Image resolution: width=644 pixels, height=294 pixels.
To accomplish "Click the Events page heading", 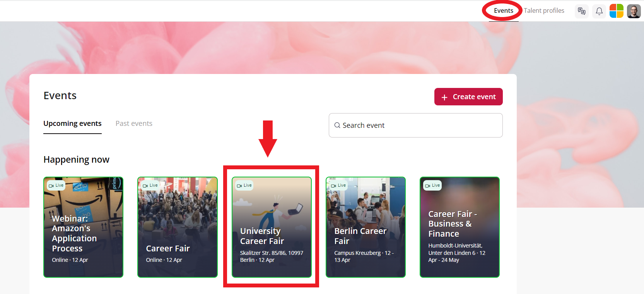I will click(60, 96).
